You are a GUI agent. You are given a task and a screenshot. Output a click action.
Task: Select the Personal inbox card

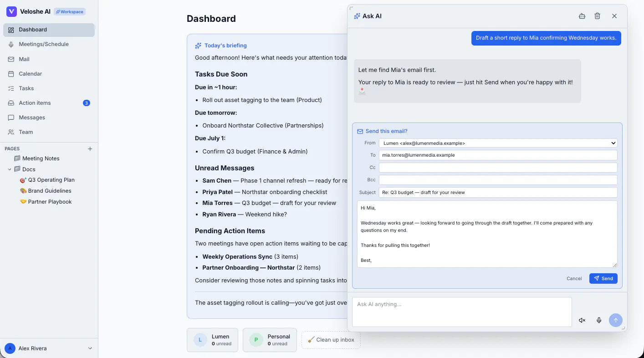point(270,340)
